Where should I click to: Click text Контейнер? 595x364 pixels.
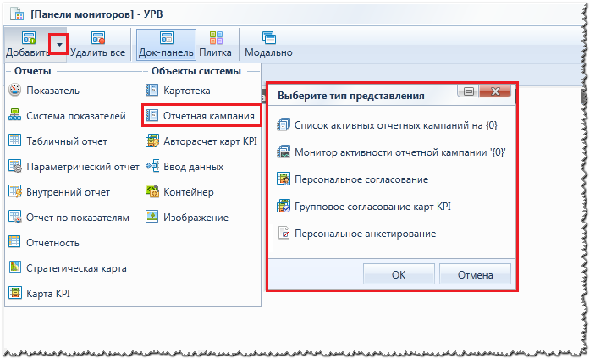pos(188,192)
